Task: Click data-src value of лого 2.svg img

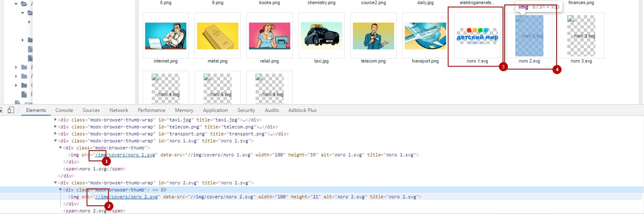Action: [221, 197]
